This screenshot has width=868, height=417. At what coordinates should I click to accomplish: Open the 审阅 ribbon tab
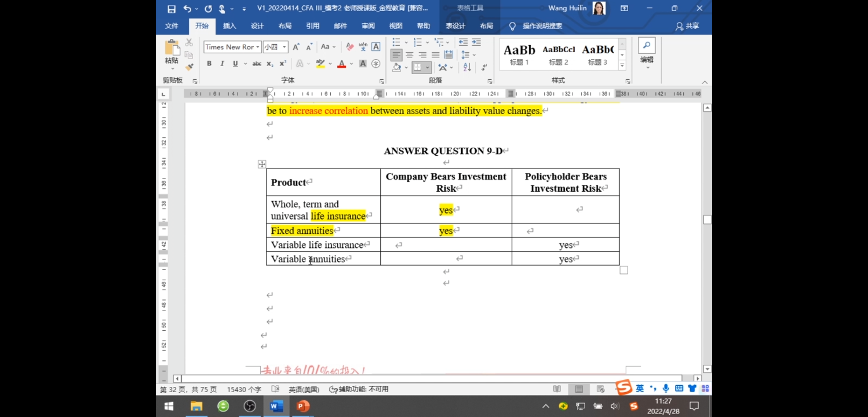[368, 26]
